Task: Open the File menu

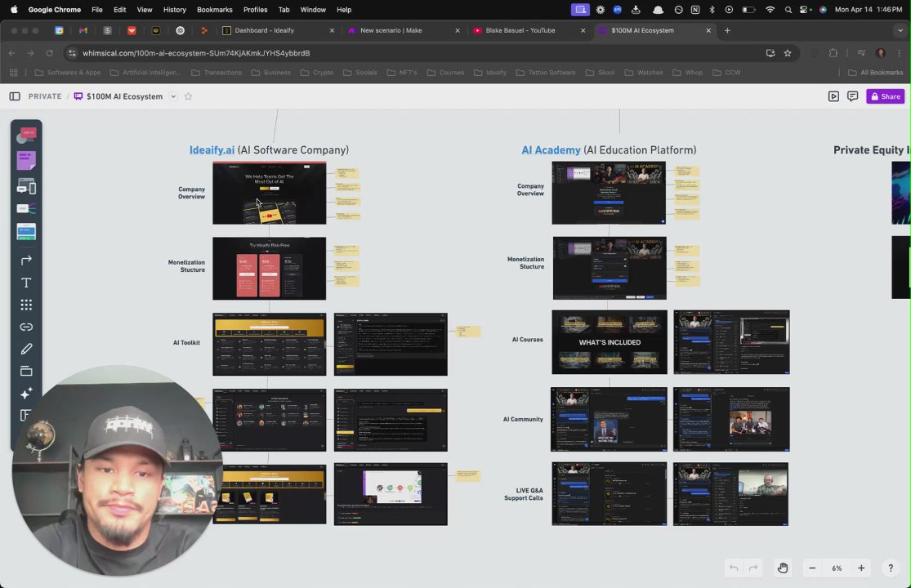Action: 97,9
